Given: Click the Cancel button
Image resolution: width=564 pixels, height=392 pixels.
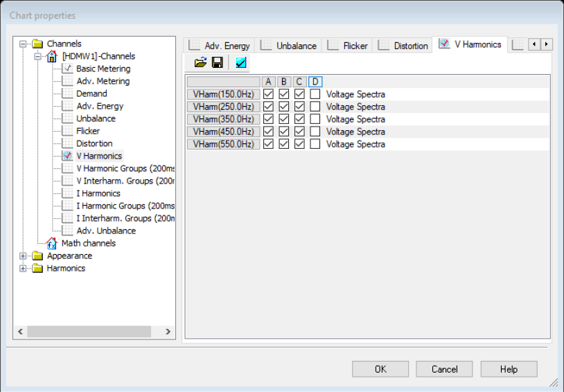Looking at the screenshot, I should point(444,369).
